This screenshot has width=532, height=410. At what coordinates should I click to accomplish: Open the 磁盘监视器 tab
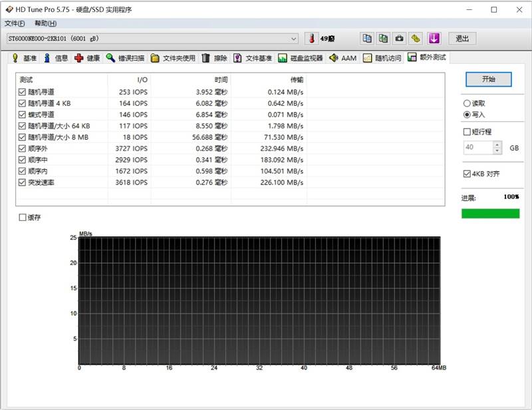point(301,58)
